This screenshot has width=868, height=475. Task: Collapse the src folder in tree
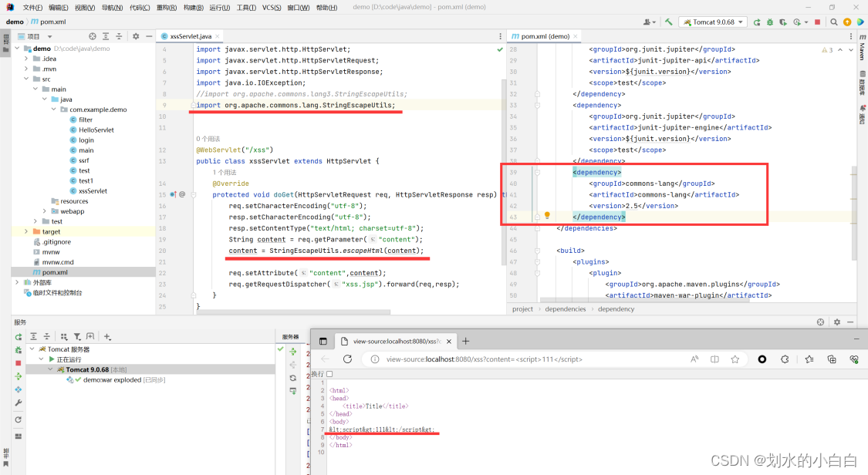click(26, 79)
